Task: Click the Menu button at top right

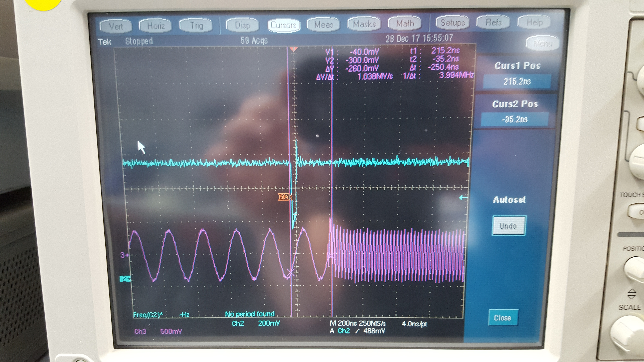Action: click(543, 44)
